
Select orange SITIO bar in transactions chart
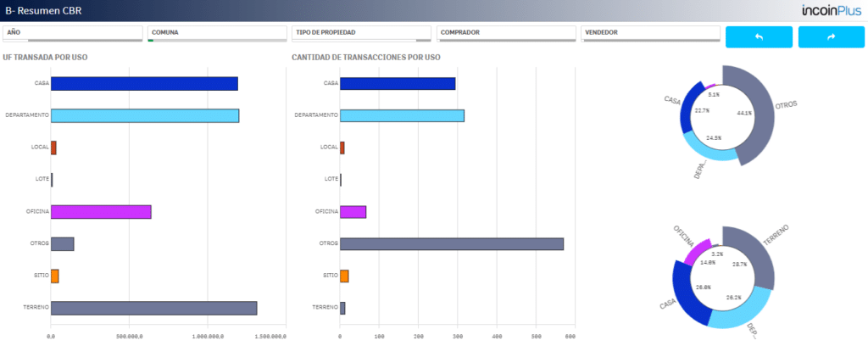tap(344, 276)
